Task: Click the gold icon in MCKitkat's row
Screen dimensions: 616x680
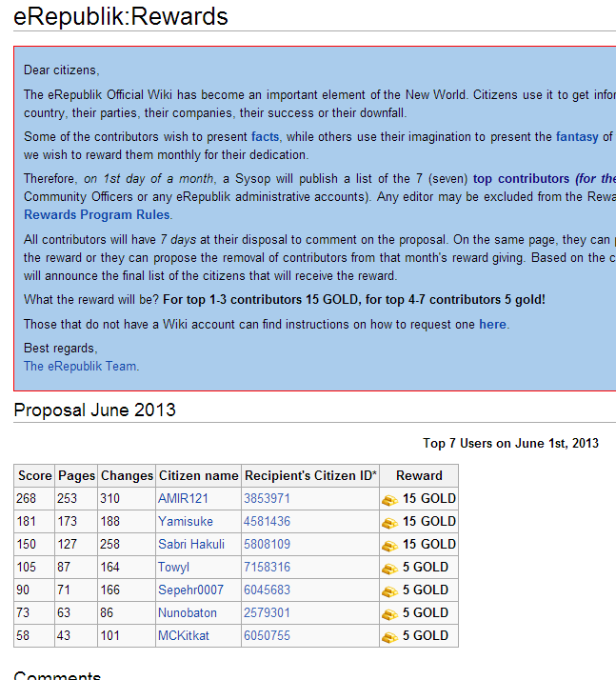Action: (x=389, y=637)
